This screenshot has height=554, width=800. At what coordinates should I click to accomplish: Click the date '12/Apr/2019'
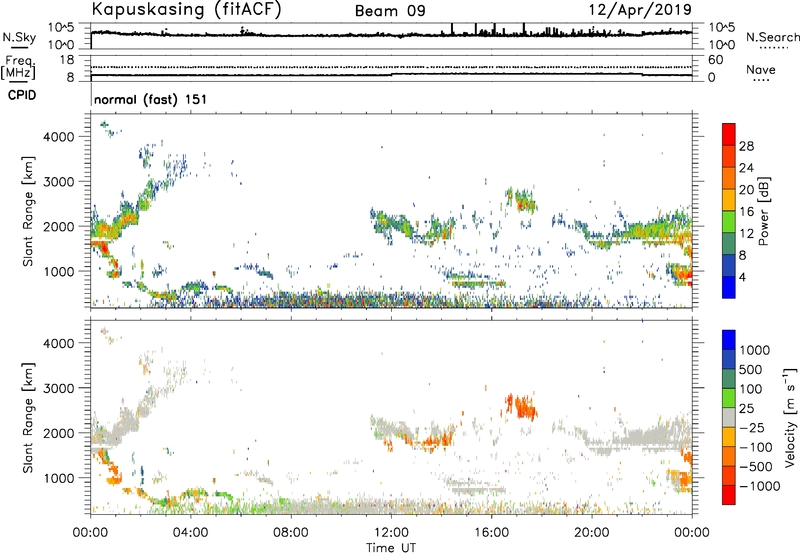(x=640, y=10)
